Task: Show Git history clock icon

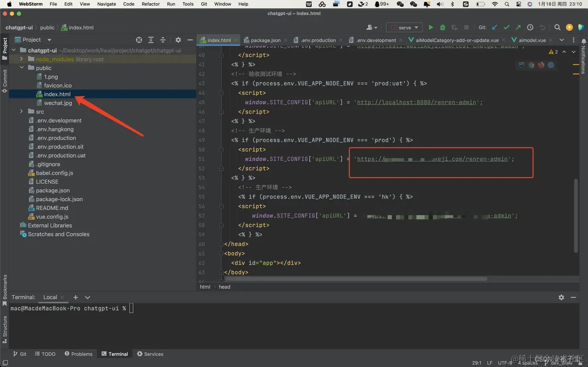Action: click(x=530, y=28)
